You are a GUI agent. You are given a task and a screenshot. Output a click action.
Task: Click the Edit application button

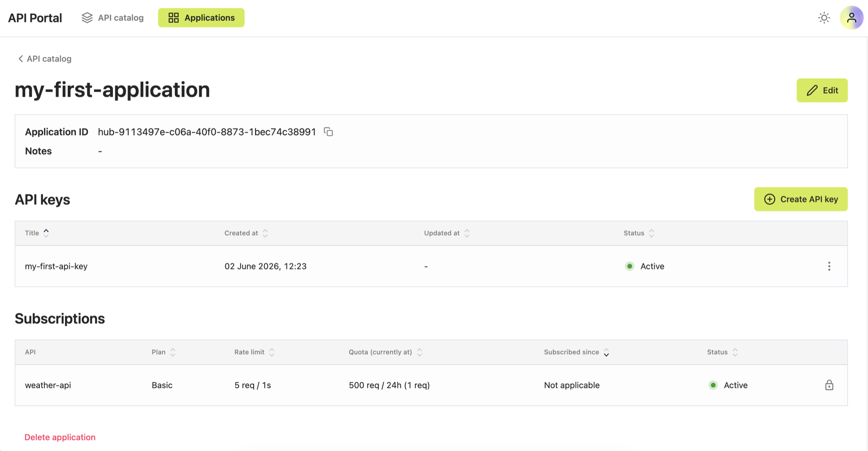click(822, 90)
